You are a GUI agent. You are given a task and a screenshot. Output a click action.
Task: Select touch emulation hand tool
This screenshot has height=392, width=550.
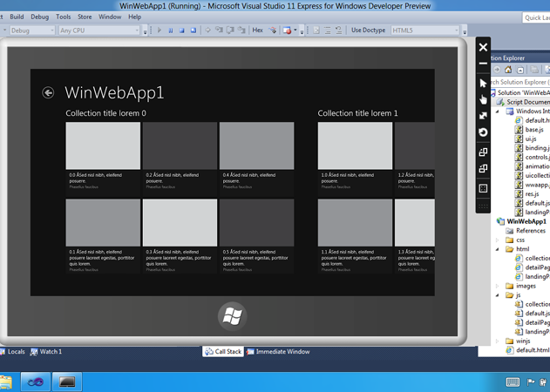483,99
